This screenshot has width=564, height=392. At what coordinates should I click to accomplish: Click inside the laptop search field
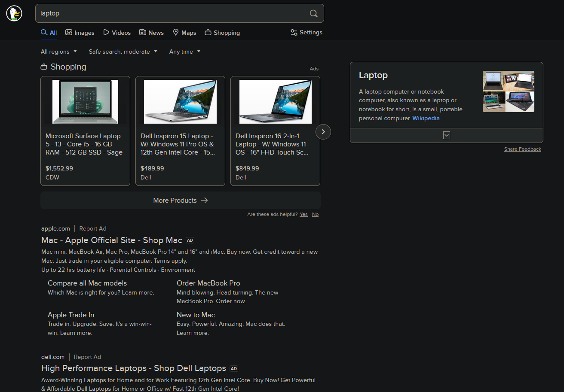pos(172,13)
